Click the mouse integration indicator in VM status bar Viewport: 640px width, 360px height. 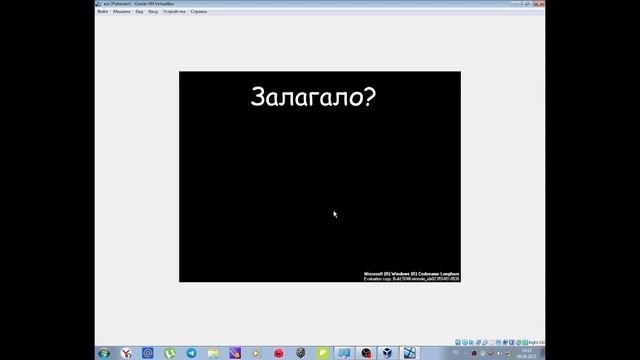518,342
